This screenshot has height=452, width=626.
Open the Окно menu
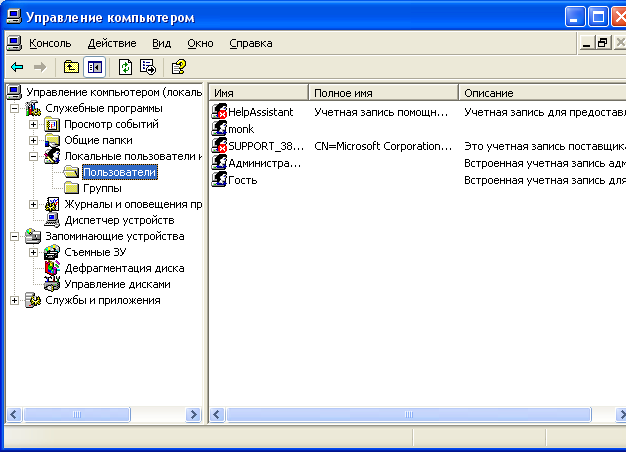(x=200, y=43)
